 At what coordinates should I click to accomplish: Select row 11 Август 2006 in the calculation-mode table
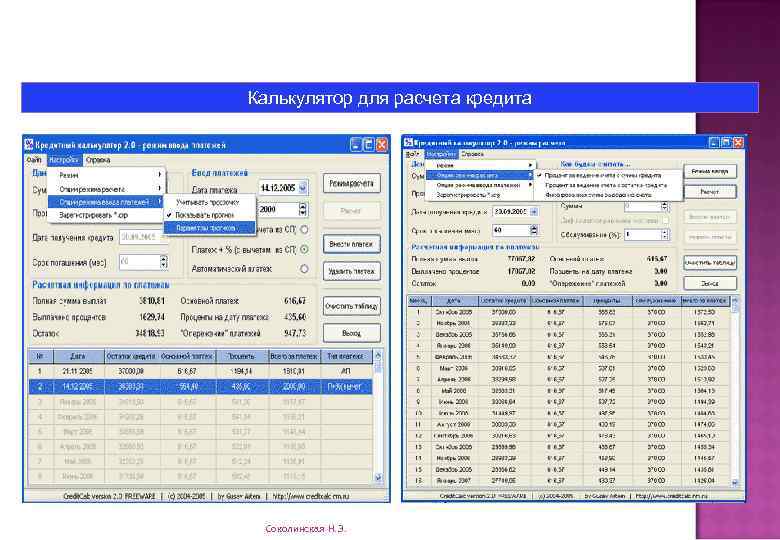567,425
